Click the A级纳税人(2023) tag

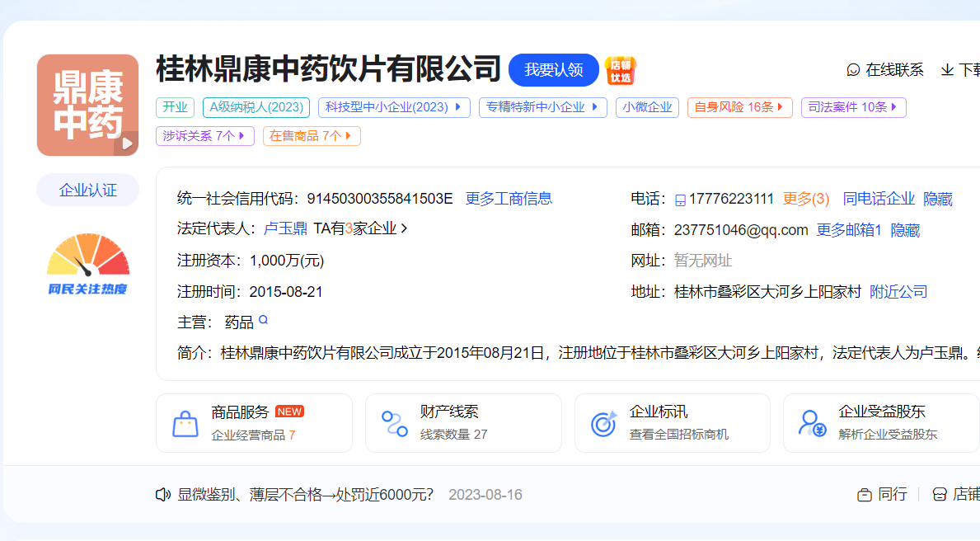[256, 107]
